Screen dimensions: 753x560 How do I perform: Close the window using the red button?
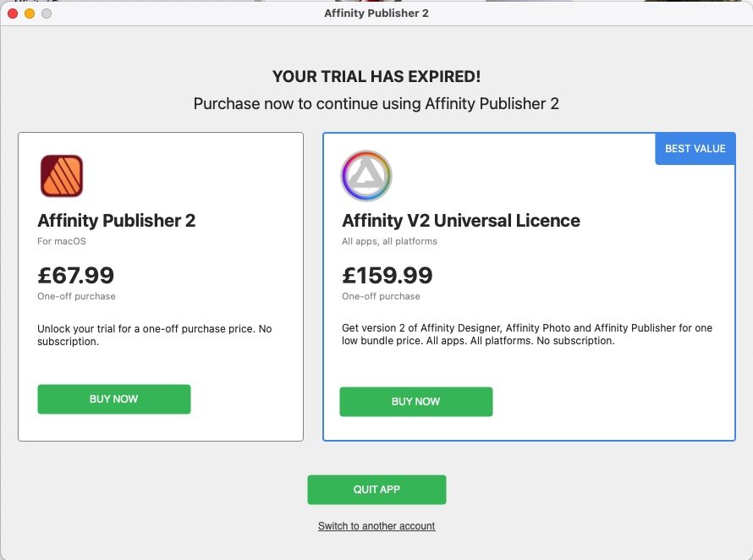click(12, 14)
